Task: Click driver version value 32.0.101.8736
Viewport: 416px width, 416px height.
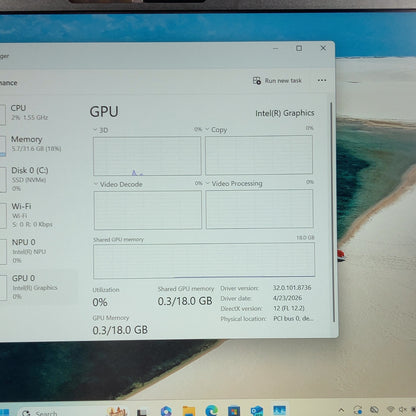Action: [292, 288]
